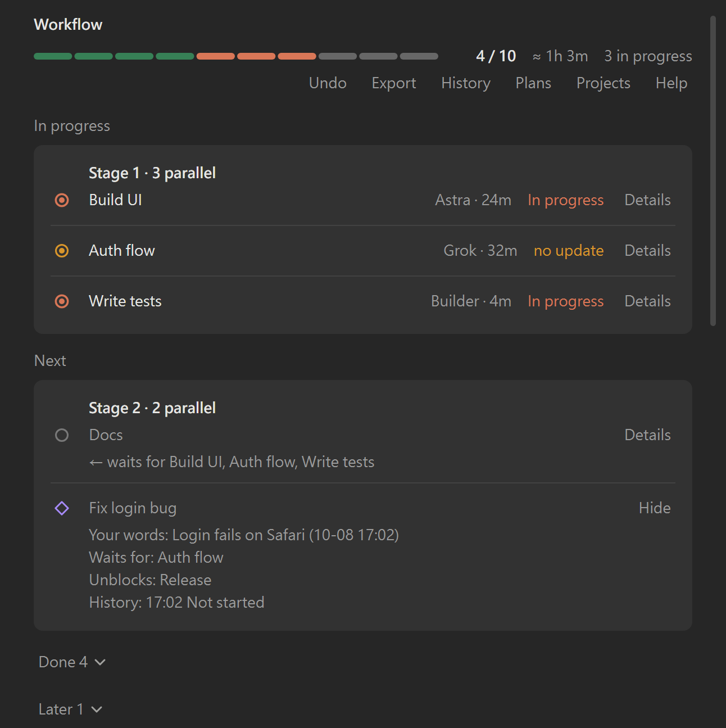
Task: Click the 'Builder · 4m' assignee text
Action: 471,301
